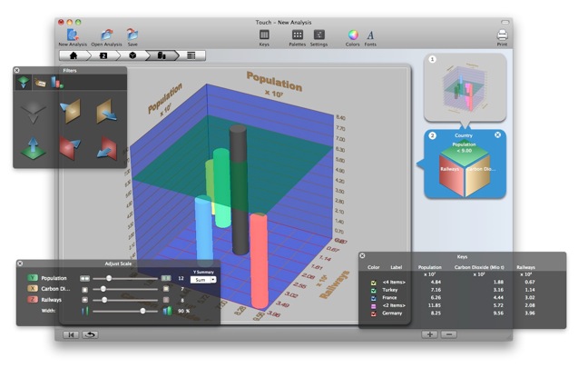Viewport: 588px width, 368px height.
Task: Close the Filters panel
Action: (17, 70)
